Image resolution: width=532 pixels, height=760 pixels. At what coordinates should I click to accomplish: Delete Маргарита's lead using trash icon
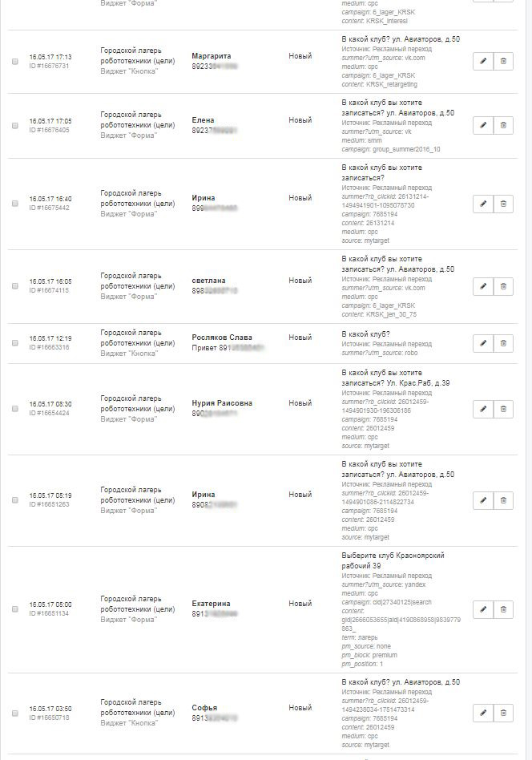coord(503,61)
